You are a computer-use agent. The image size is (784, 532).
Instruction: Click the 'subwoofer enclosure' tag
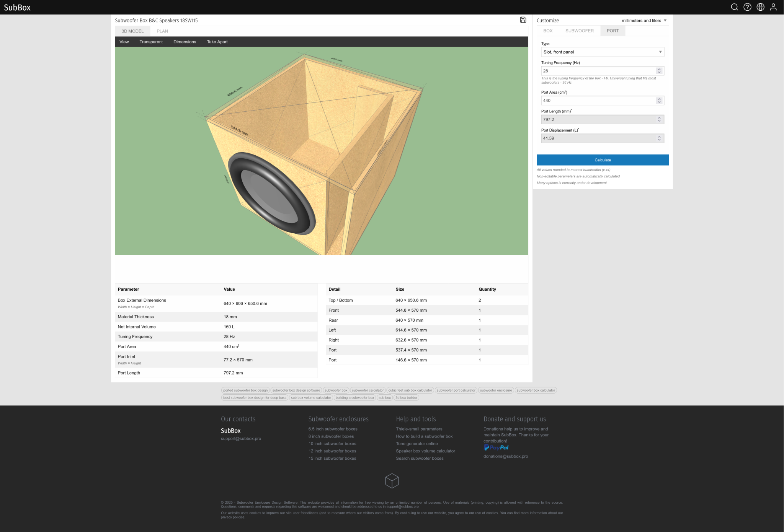496,390
